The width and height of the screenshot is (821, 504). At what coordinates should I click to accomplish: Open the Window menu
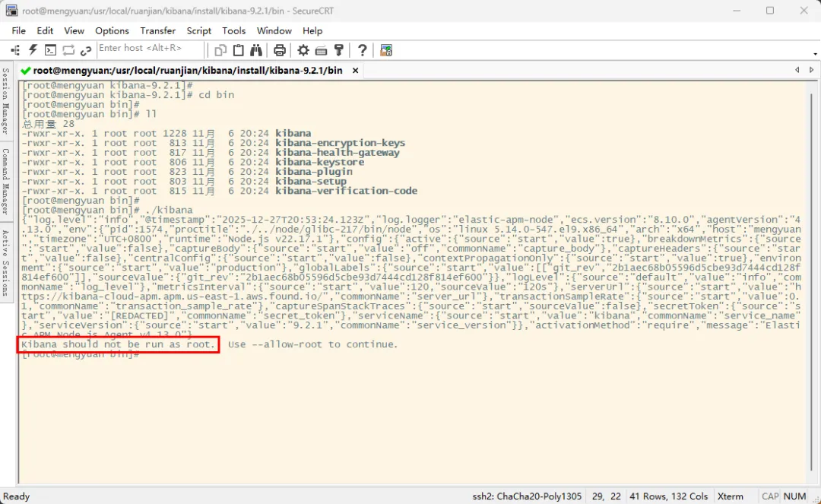click(274, 31)
